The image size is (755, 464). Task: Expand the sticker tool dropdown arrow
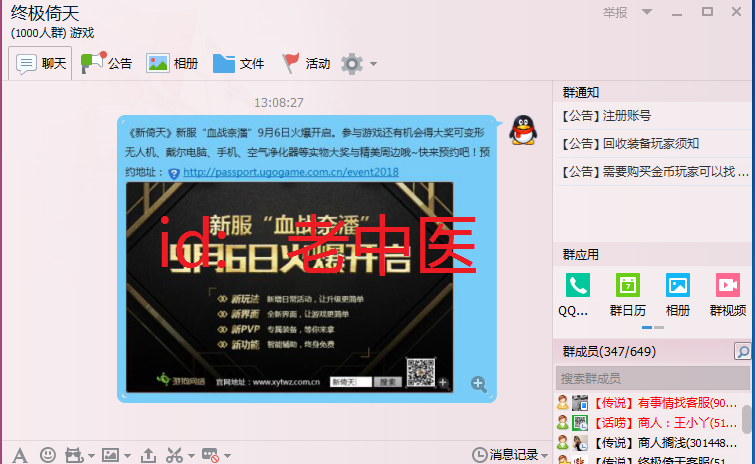(91, 455)
